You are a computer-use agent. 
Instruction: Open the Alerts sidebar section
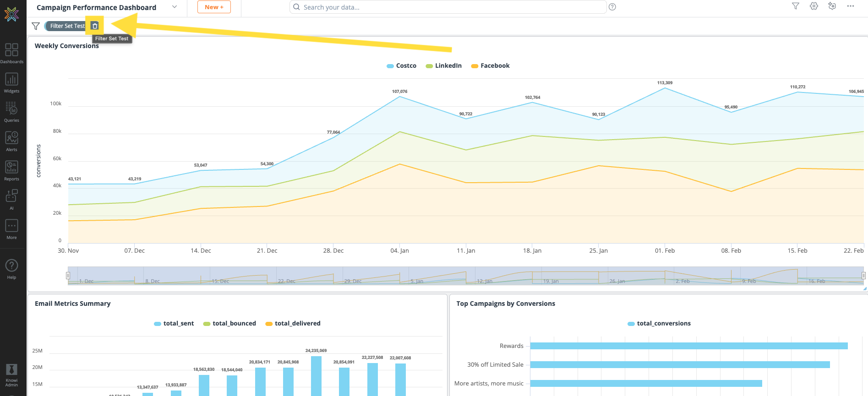[x=11, y=141]
